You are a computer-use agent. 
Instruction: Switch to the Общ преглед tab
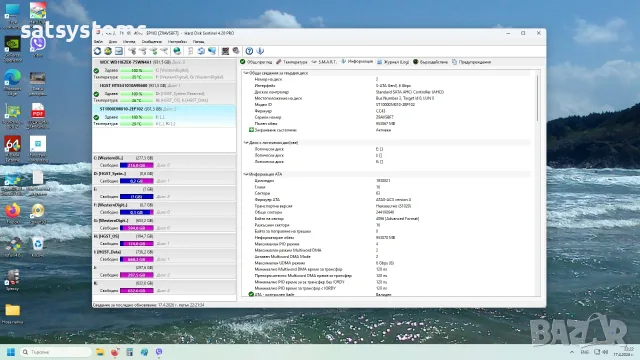[256, 62]
